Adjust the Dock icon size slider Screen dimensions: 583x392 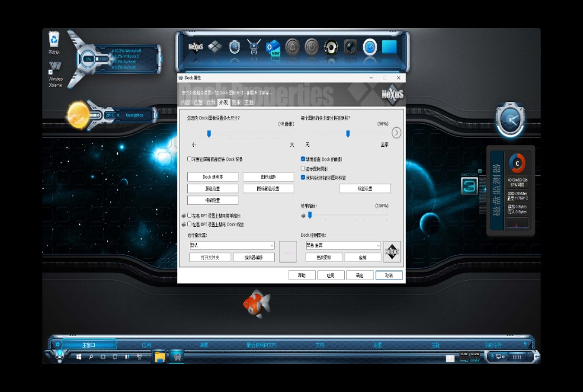[209, 134]
